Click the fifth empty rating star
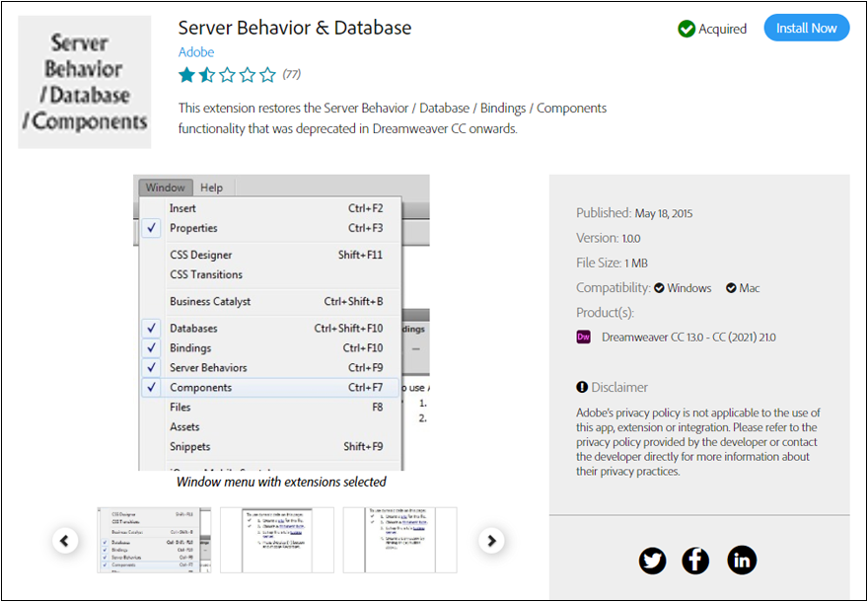The height and width of the screenshot is (602, 868). pos(267,75)
